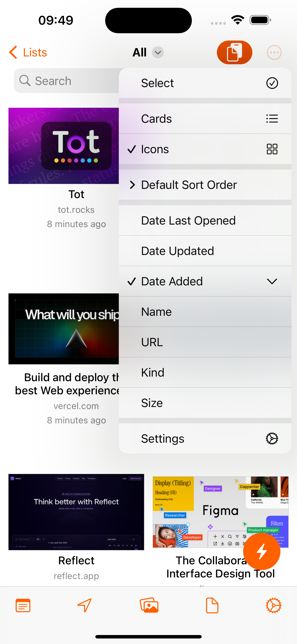Open the Figma thumbnail

click(x=221, y=512)
